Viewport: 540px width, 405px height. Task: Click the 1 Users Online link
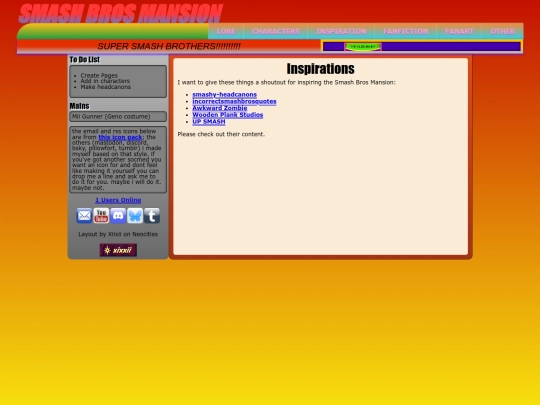coord(118,200)
